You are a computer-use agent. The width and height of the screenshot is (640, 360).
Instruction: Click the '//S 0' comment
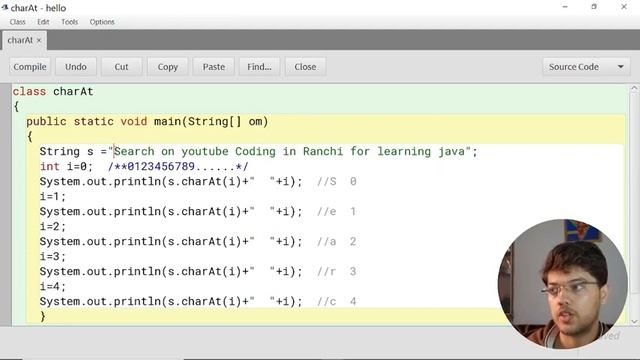337,182
